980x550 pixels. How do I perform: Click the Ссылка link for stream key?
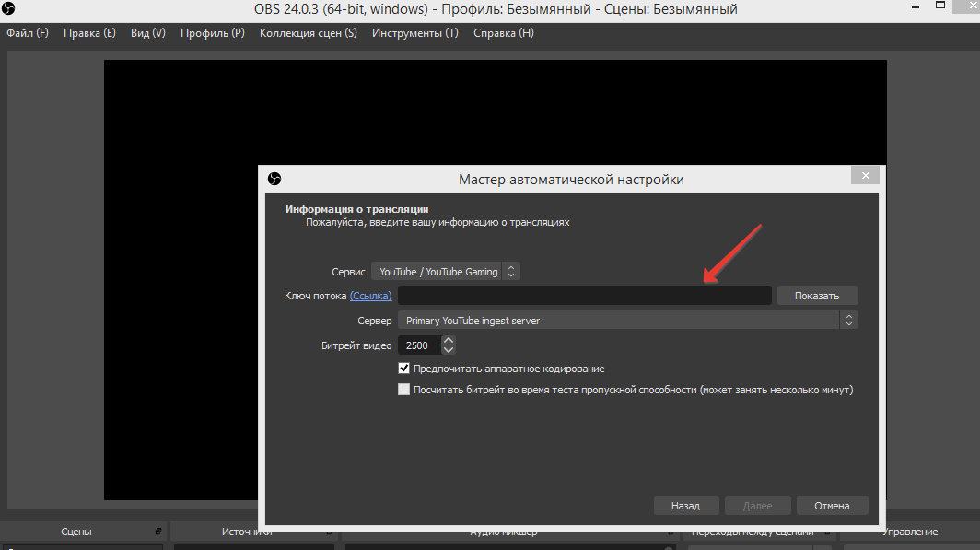click(370, 296)
